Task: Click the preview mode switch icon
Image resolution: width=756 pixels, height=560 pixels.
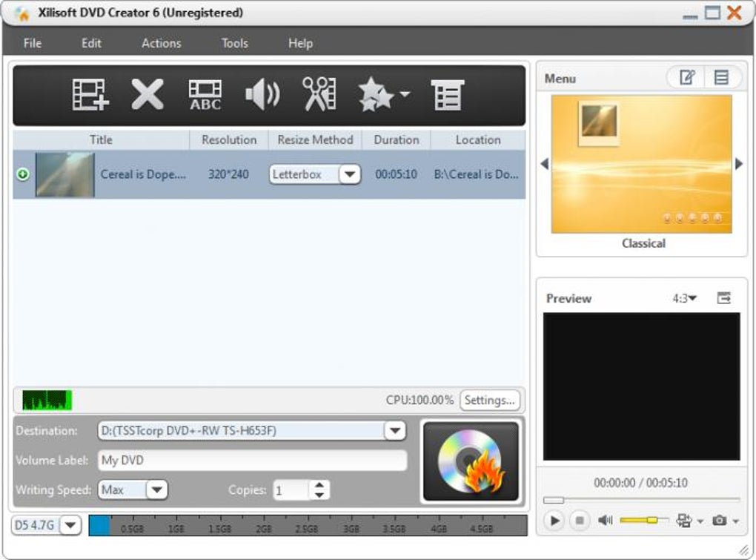Action: 683,521
